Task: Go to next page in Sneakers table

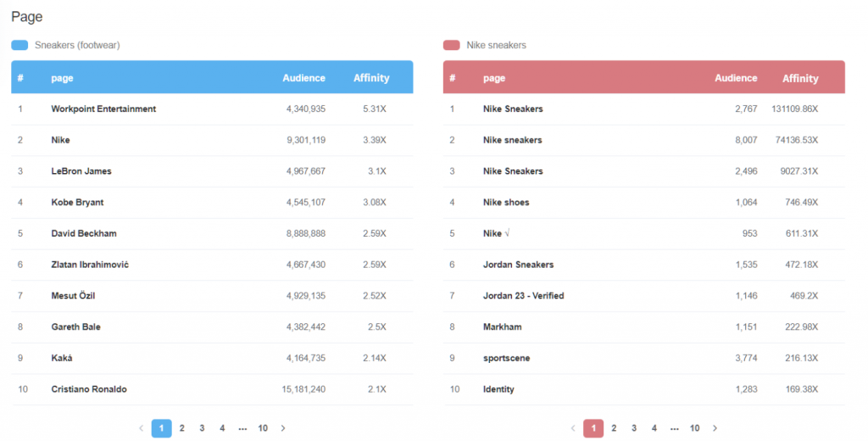Action: 283,427
